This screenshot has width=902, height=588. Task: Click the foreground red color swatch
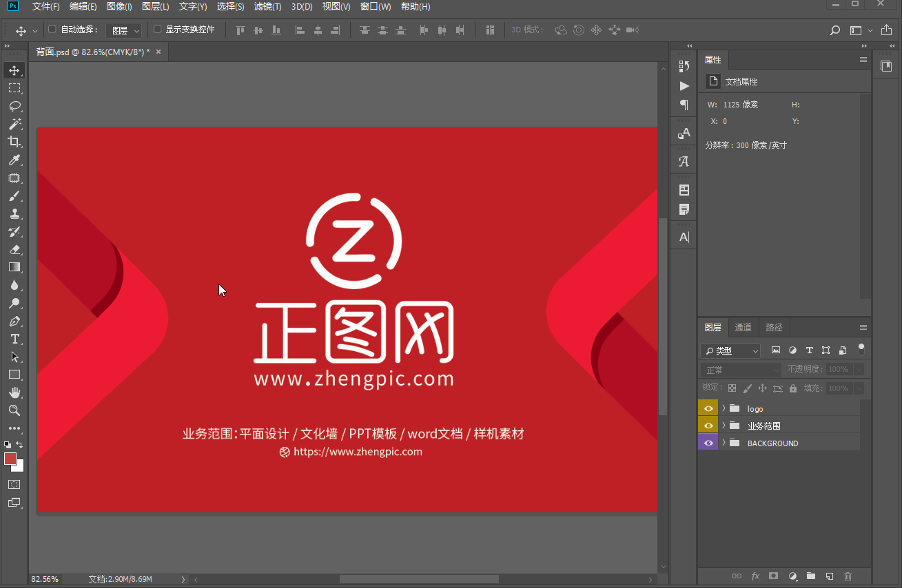tap(10, 459)
